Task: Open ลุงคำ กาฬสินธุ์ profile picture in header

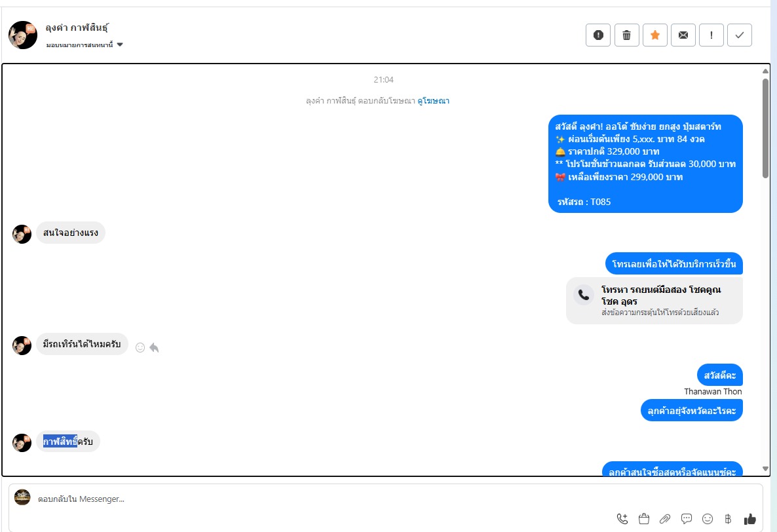Action: (23, 35)
